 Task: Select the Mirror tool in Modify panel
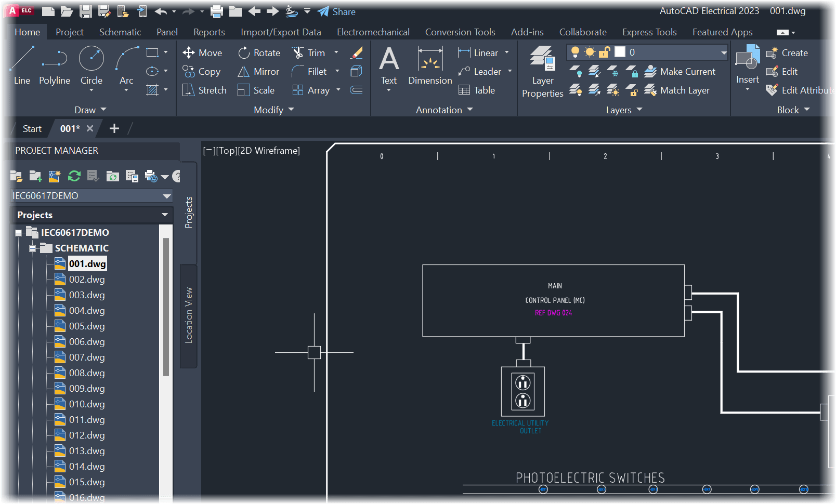258,71
